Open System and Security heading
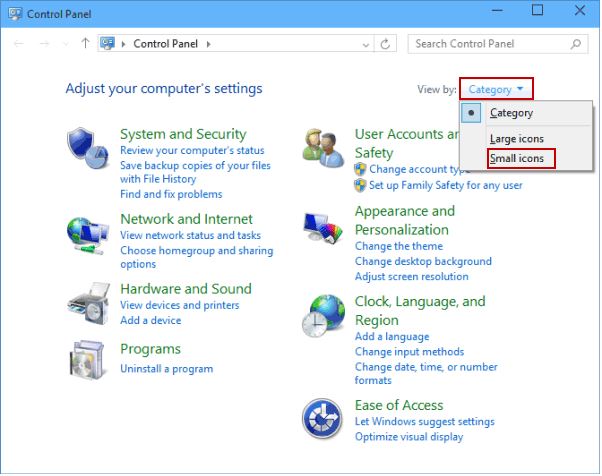The width and height of the screenshot is (602, 476). click(183, 134)
